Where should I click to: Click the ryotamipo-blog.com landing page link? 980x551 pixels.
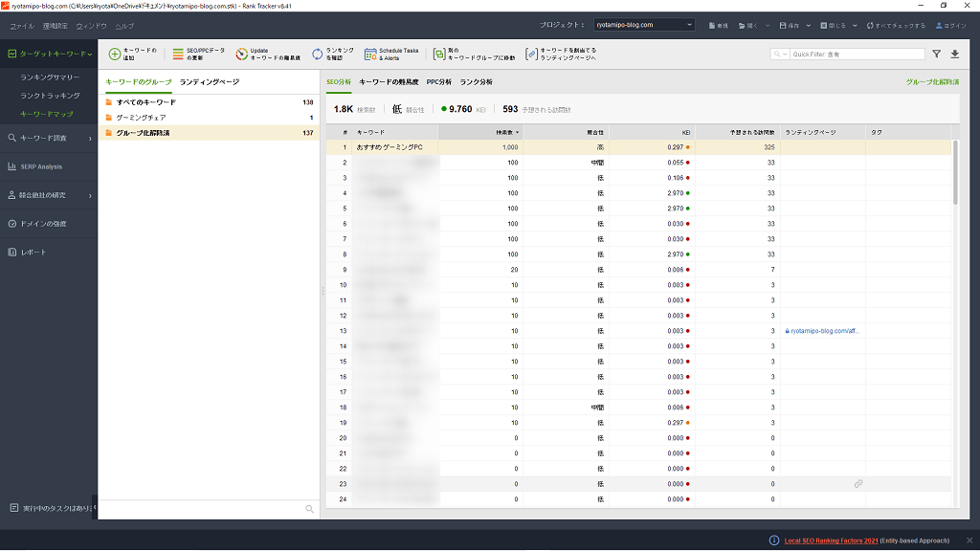pyautogui.click(x=825, y=331)
